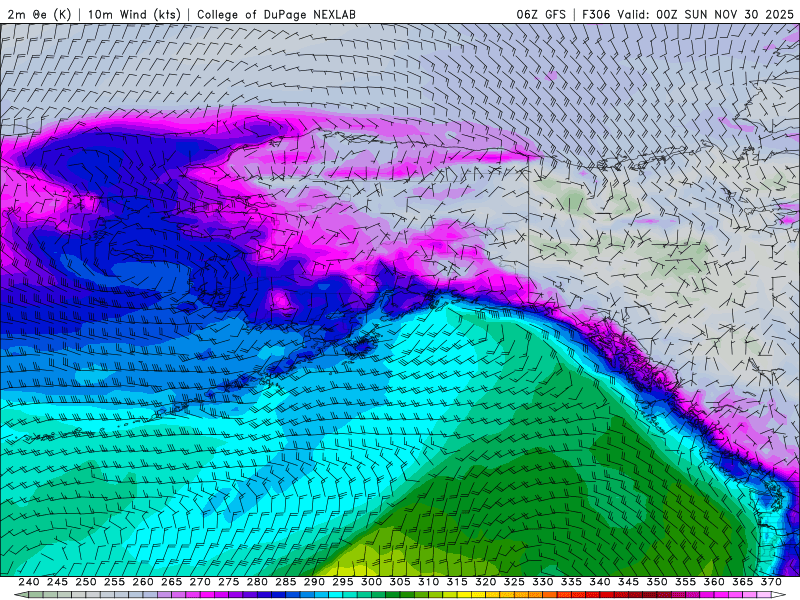Click the 280 colorbar scale label
Viewport: 800px width, 600px height.
click(257, 582)
